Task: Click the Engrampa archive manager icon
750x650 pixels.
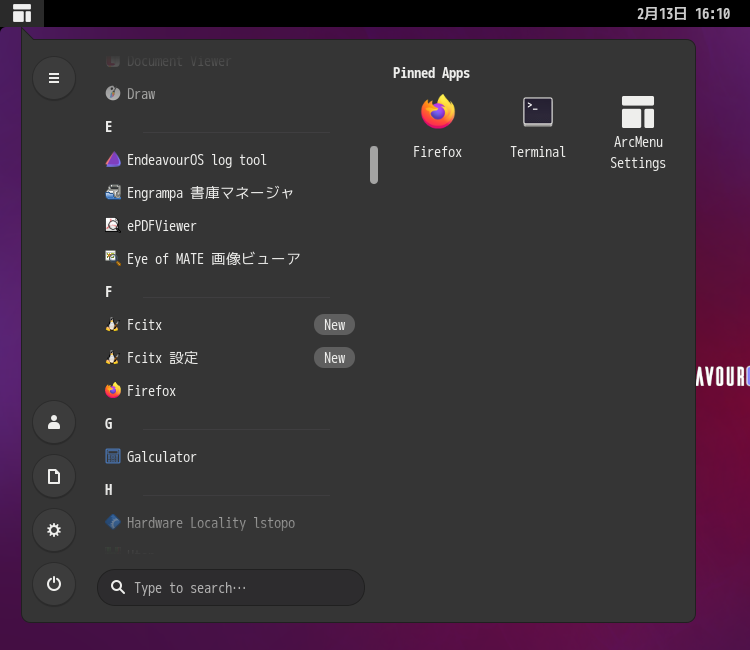Action: (x=113, y=192)
